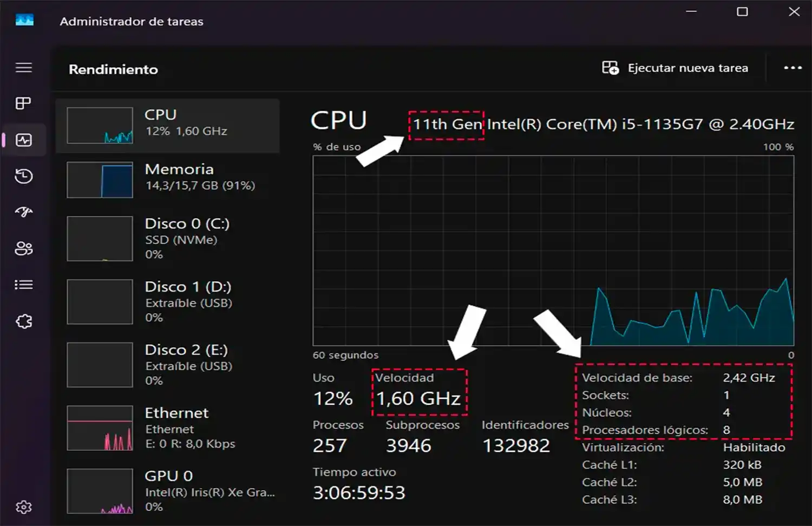
Task: Select Disco 0 (C:) resource
Action: [168, 239]
